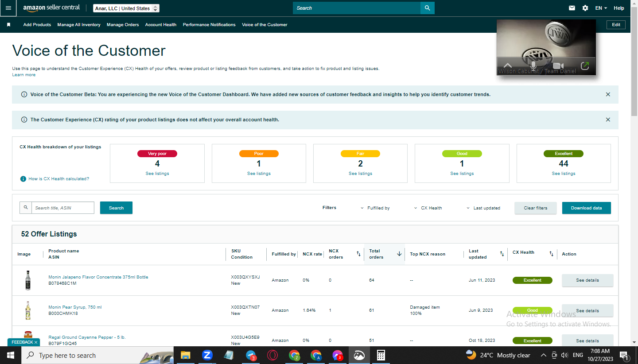Click the Amazon Seller Central logo
This screenshot has height=364, width=638.
pyautogui.click(x=51, y=8)
